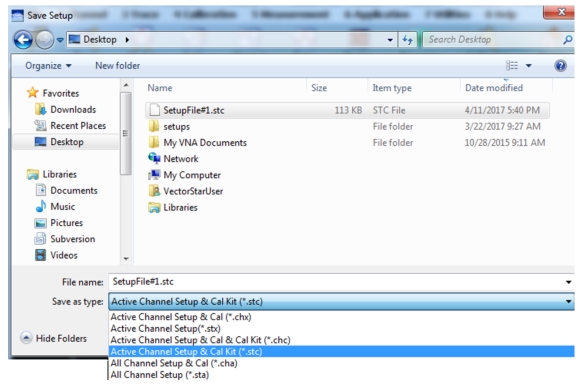Click the Desktop icon in address bar
Screen dimensions: 578x388
(74, 39)
